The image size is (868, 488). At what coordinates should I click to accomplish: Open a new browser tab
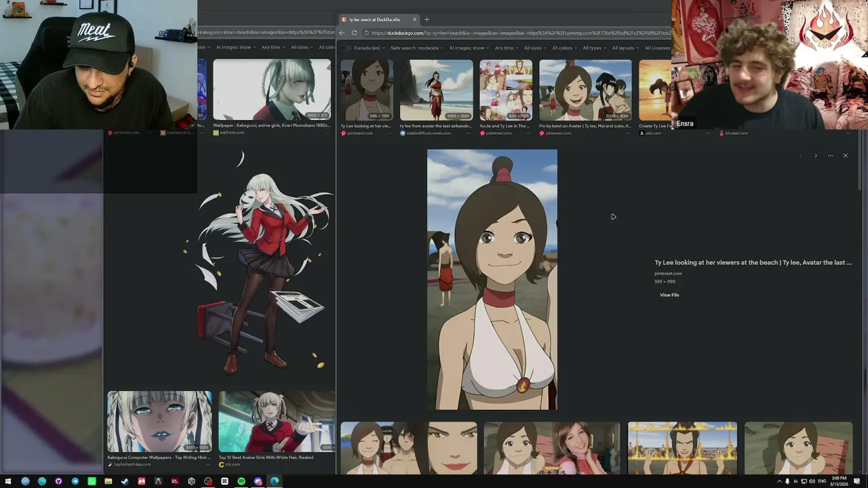tap(427, 19)
